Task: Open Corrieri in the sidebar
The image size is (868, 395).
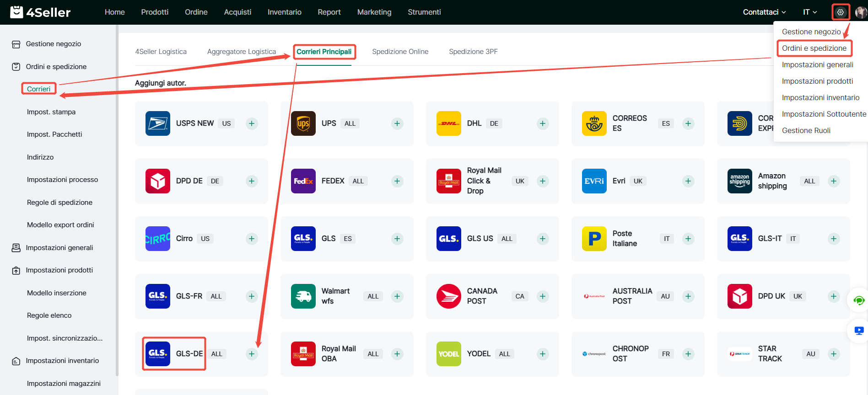Action: (x=39, y=89)
